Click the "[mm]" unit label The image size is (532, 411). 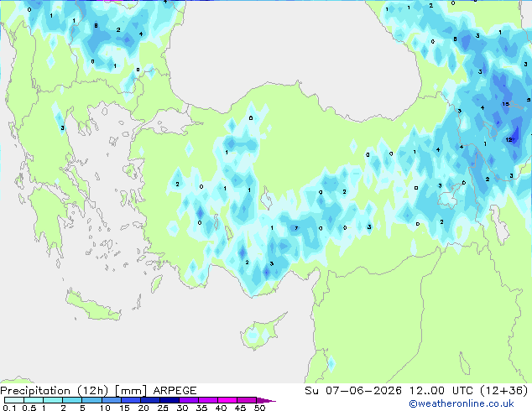(131, 391)
